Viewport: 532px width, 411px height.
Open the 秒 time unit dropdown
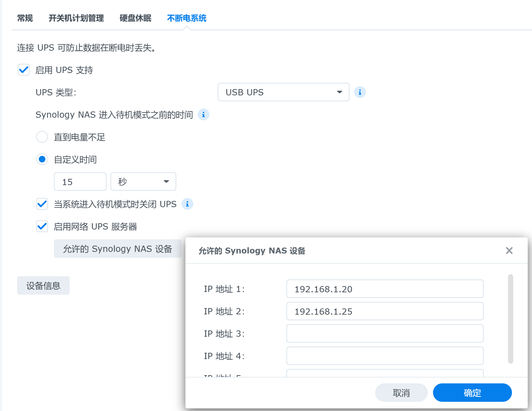143,181
